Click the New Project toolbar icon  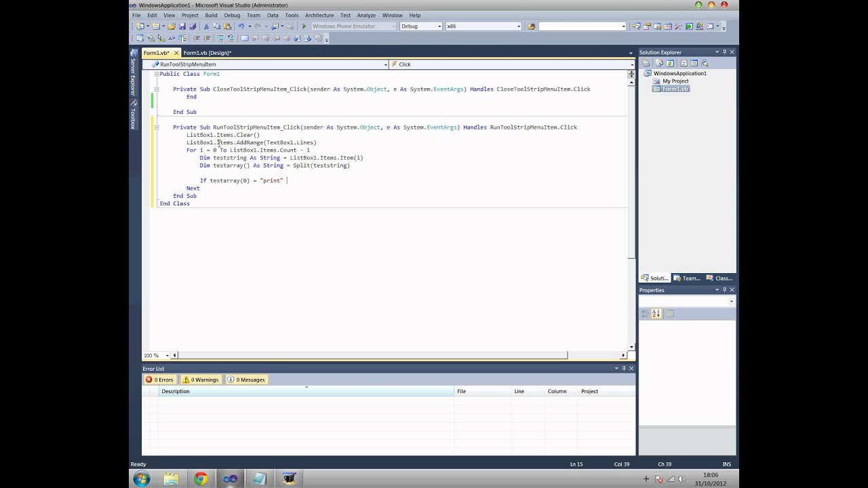coord(140,26)
